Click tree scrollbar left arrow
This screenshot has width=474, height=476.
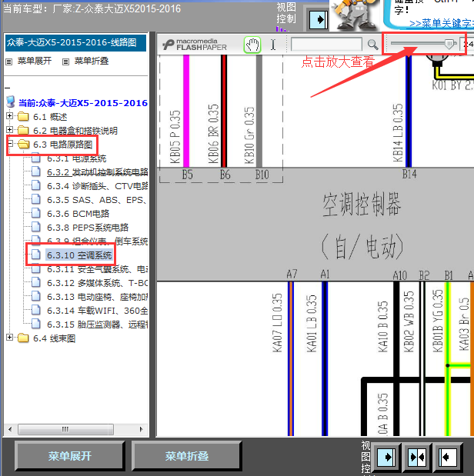point(10,429)
